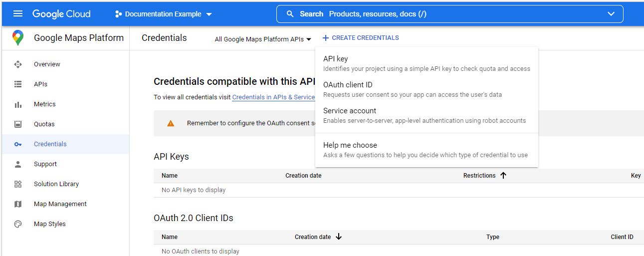Image resolution: width=644 pixels, height=256 pixels.
Task: Open Quotas page in sidebar
Action: point(65,124)
